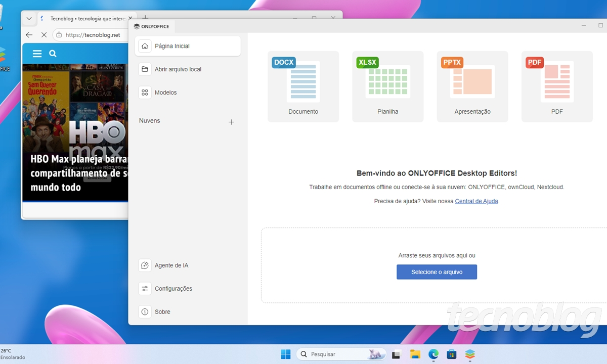Open Windows Start menu

[286, 354]
